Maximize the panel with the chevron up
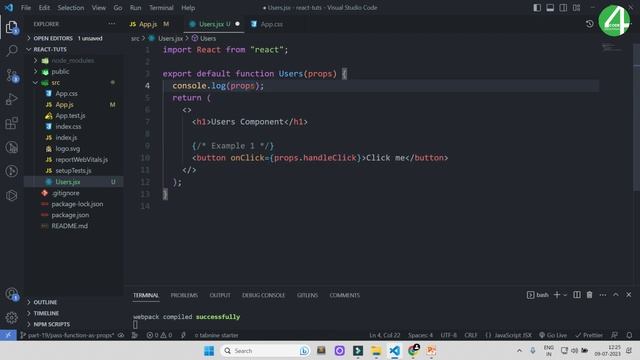640x360 pixels. [616, 295]
